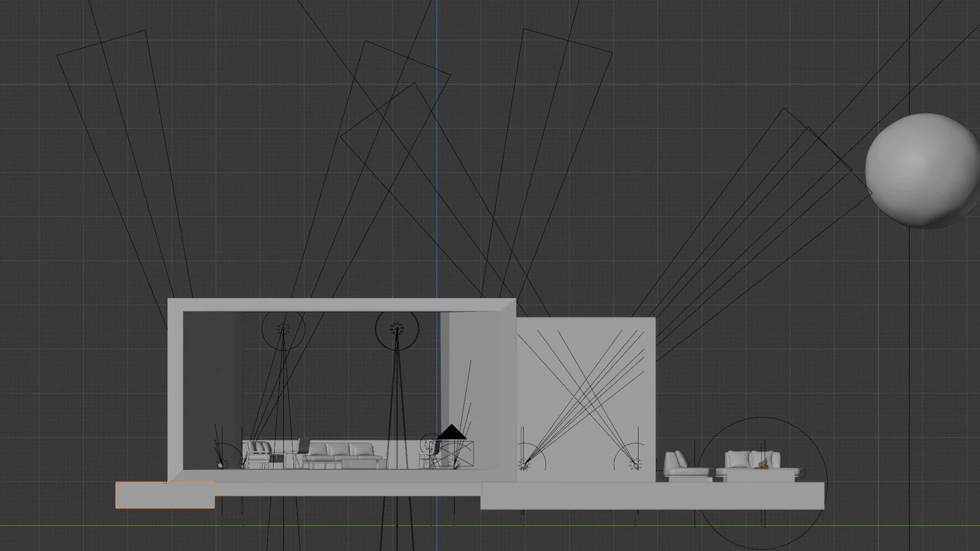This screenshot has height=551, width=980.
Task: Select the roof beam of the house frame
Action: [x=342, y=305]
